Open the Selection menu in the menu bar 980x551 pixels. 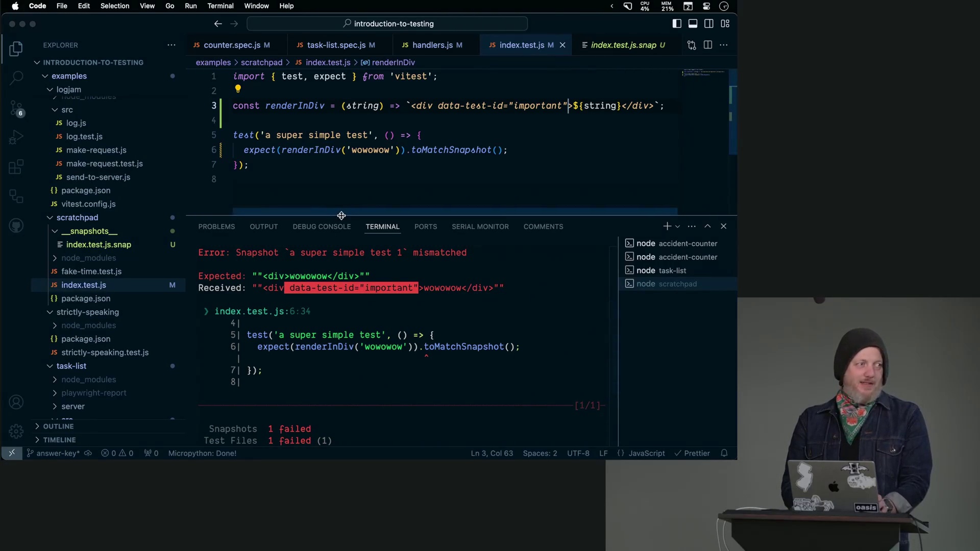coord(115,6)
